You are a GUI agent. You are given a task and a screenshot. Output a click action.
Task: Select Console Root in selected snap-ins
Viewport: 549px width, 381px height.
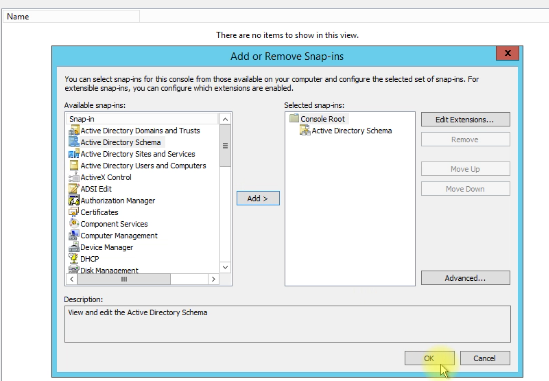coord(322,119)
